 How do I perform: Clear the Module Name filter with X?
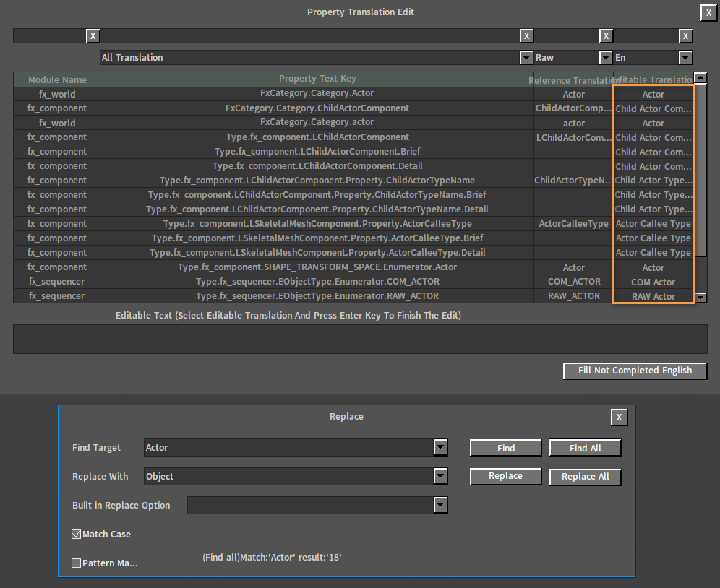pyautogui.click(x=93, y=35)
